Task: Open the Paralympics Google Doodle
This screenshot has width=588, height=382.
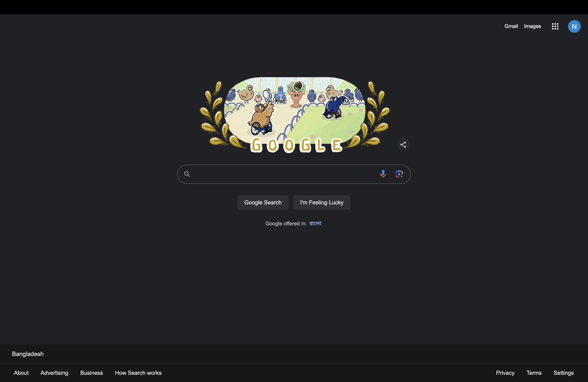Action: click(294, 115)
